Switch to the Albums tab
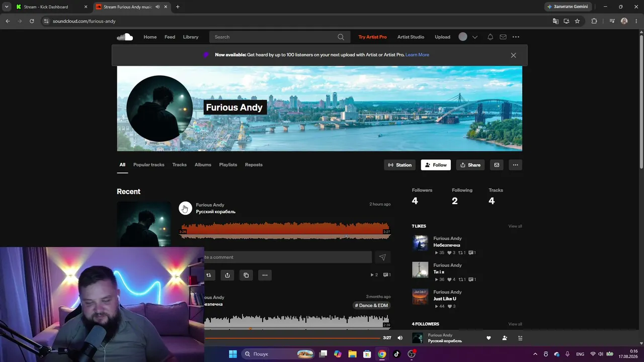Viewport: 644px width, 362px height. pyautogui.click(x=203, y=165)
